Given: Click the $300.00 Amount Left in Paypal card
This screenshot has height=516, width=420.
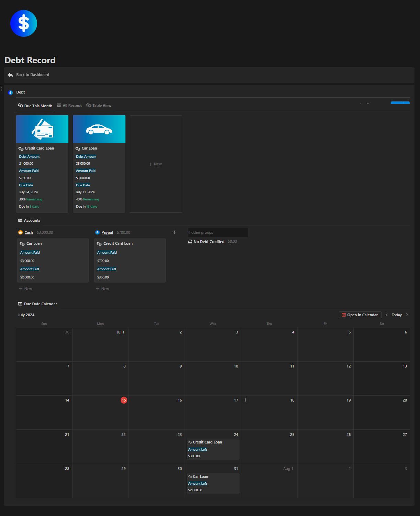Looking at the screenshot, I should coord(103,277).
